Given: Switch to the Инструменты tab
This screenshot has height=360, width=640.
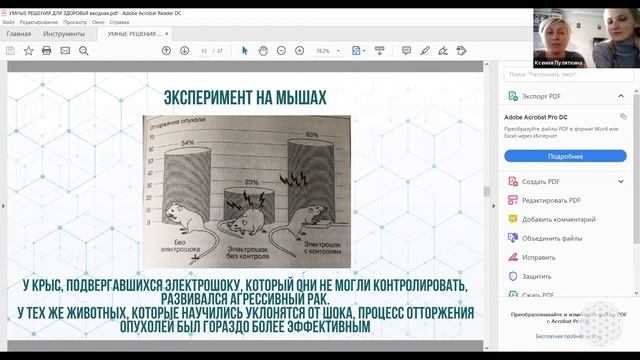Looking at the screenshot, I should click(x=64, y=34).
